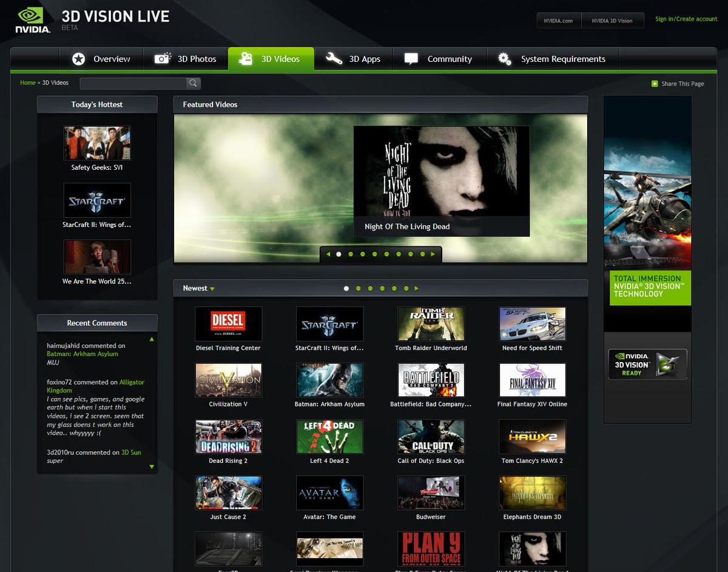Image resolution: width=728 pixels, height=572 pixels.
Task: Open Elephants Dream 3D thumbnail
Action: coord(533,493)
